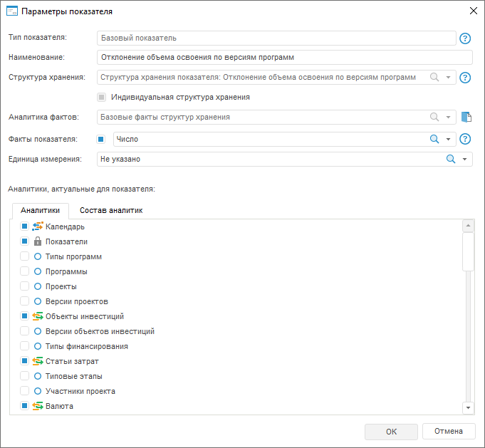This screenshot has width=485, height=448.
Task: Click the Валюта dimension icon
Action: coord(38,406)
